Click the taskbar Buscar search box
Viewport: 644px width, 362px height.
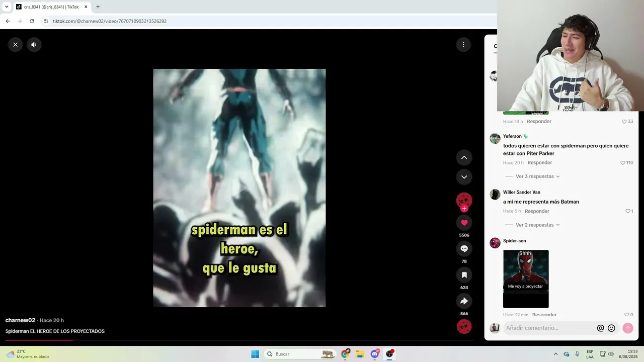pyautogui.click(x=300, y=354)
